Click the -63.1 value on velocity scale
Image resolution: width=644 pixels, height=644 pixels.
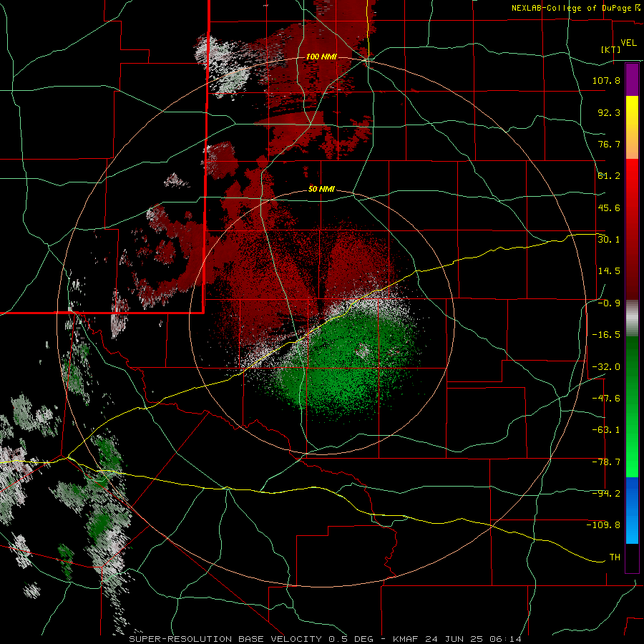[606, 430]
